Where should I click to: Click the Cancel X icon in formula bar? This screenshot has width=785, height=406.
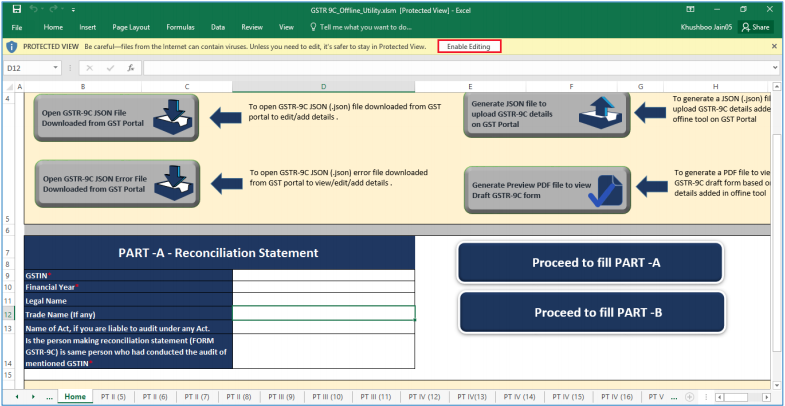(x=90, y=68)
